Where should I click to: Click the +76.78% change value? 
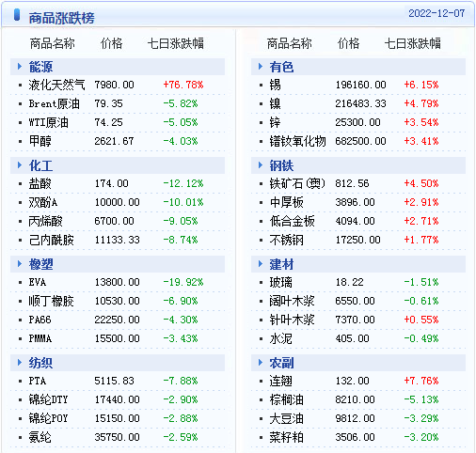[183, 85]
